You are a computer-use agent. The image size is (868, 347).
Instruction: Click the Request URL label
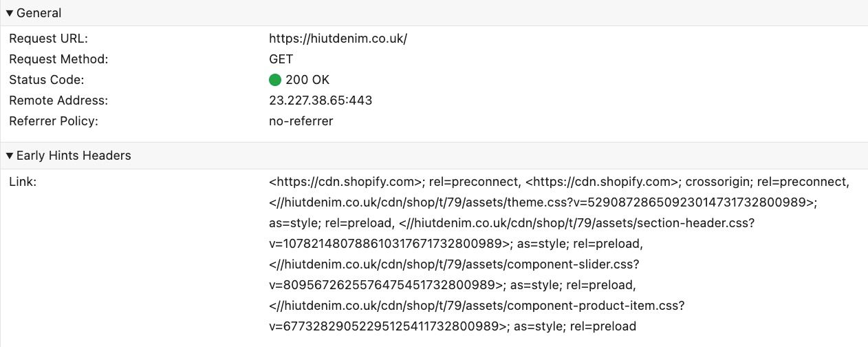48,39
